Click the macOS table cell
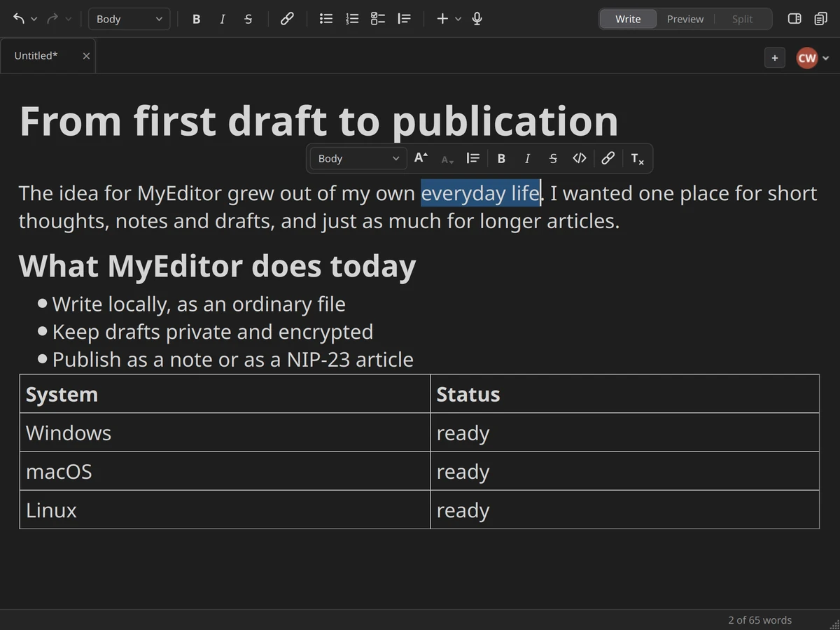 [225, 471]
